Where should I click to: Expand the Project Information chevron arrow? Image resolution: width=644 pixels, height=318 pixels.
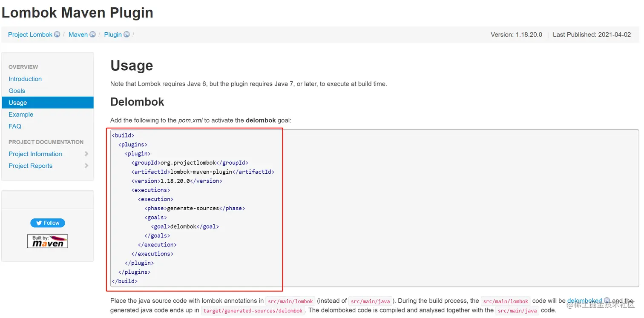pyautogui.click(x=86, y=154)
